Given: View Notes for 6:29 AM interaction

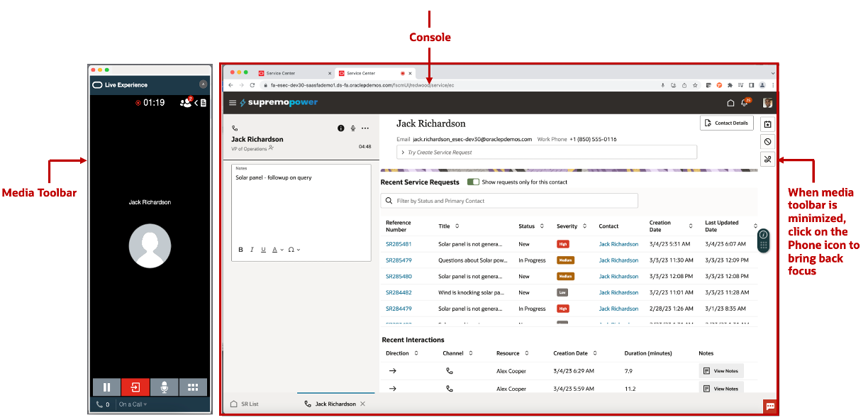Looking at the screenshot, I should (720, 371).
